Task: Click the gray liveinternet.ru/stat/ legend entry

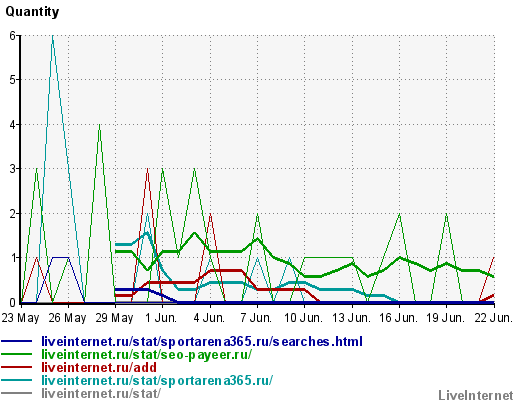Action: 101,394
